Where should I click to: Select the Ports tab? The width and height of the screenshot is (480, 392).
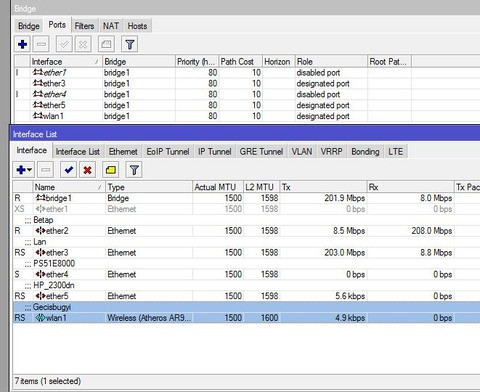pos(57,25)
